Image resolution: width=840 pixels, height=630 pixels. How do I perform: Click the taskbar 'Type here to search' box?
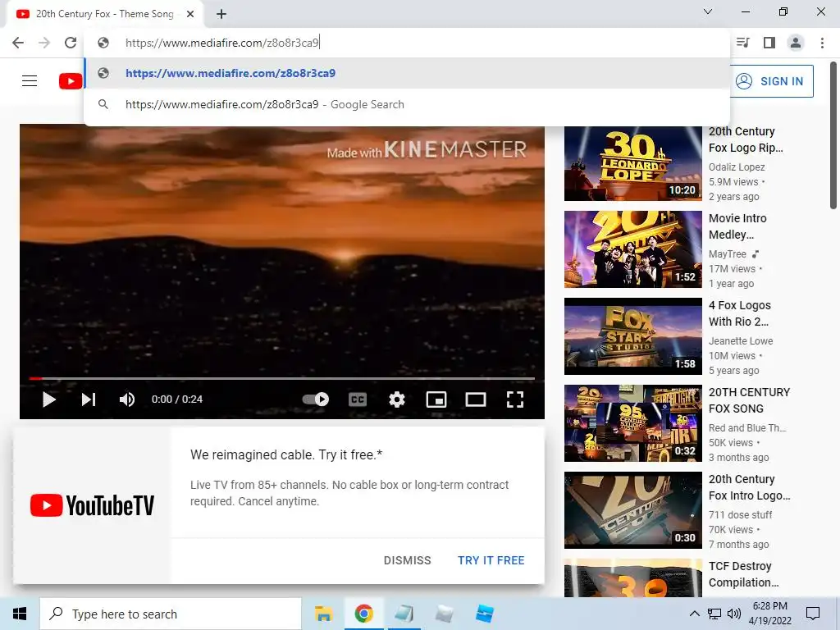click(171, 614)
